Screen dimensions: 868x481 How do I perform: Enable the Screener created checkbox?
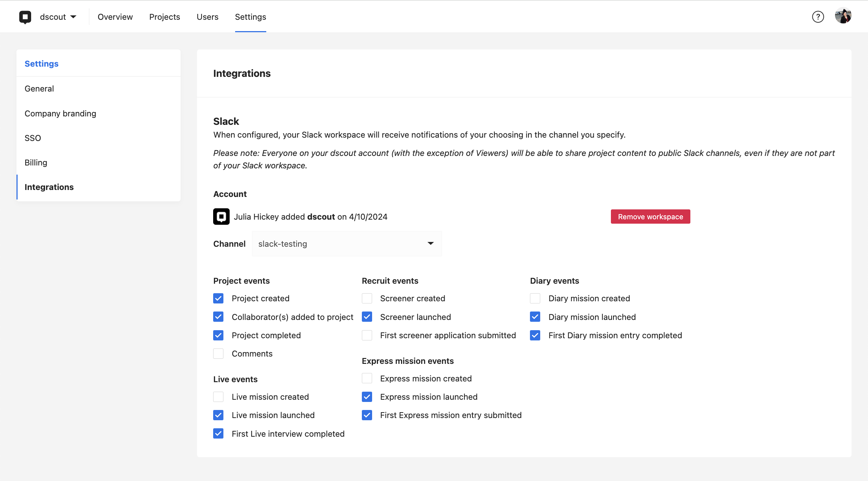click(367, 298)
